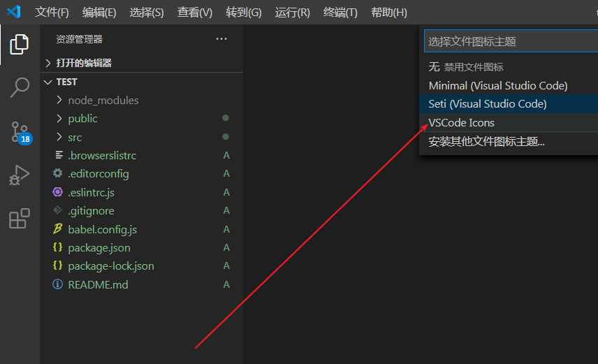Click the A status badge of README.md
This screenshot has width=598, height=364.
point(226,284)
